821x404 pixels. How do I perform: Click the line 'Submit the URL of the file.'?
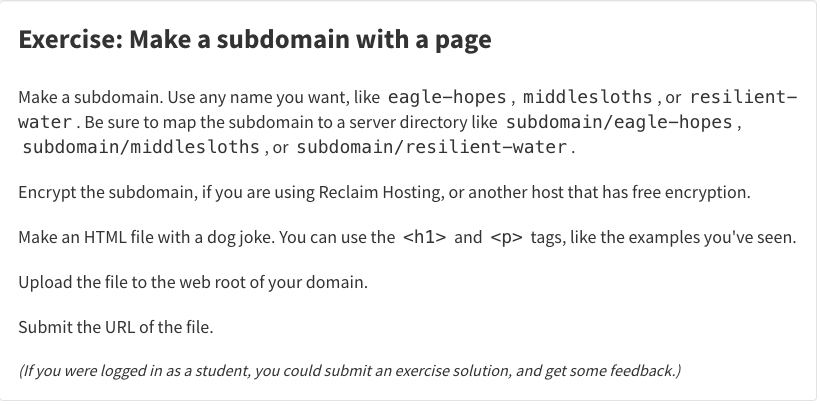(116, 328)
